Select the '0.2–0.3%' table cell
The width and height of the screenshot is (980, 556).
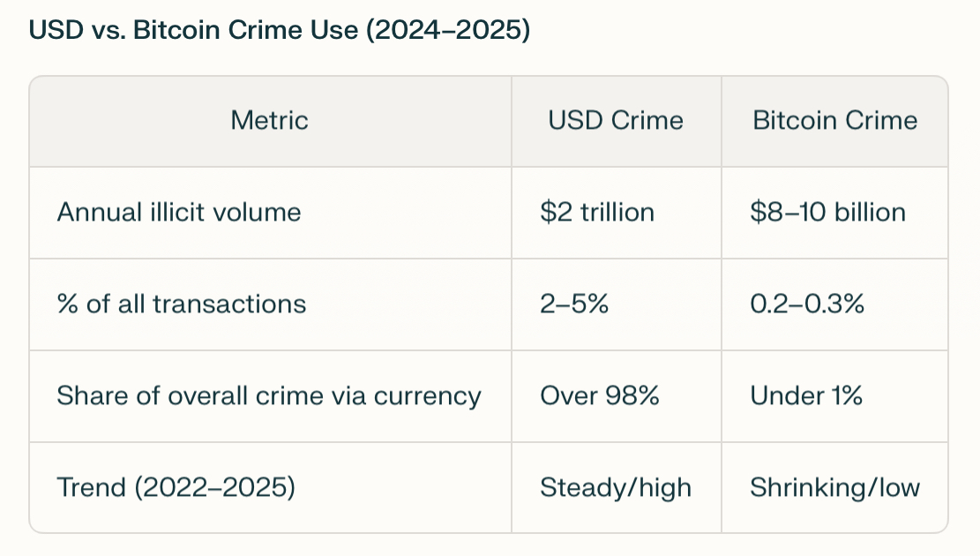click(807, 304)
